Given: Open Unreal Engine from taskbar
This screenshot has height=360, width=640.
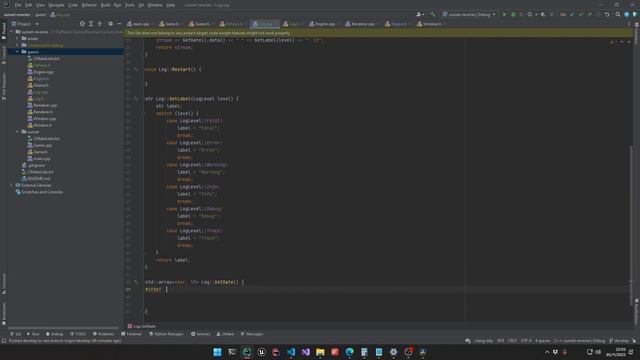Looking at the screenshot, I should (262, 352).
